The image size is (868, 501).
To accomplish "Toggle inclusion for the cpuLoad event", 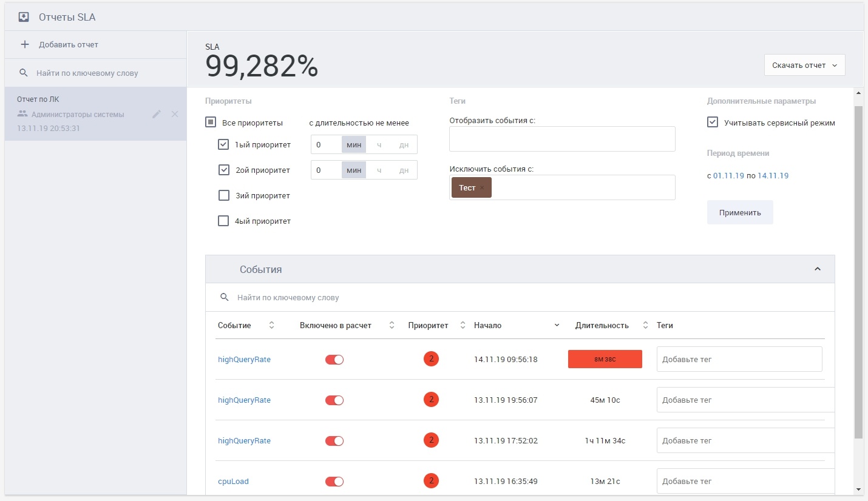I will pos(334,482).
